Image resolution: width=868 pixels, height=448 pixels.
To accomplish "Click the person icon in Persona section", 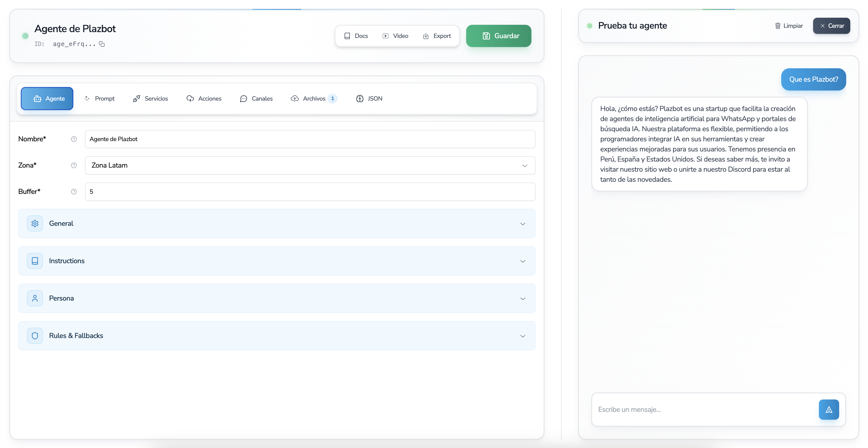I will pos(35,298).
